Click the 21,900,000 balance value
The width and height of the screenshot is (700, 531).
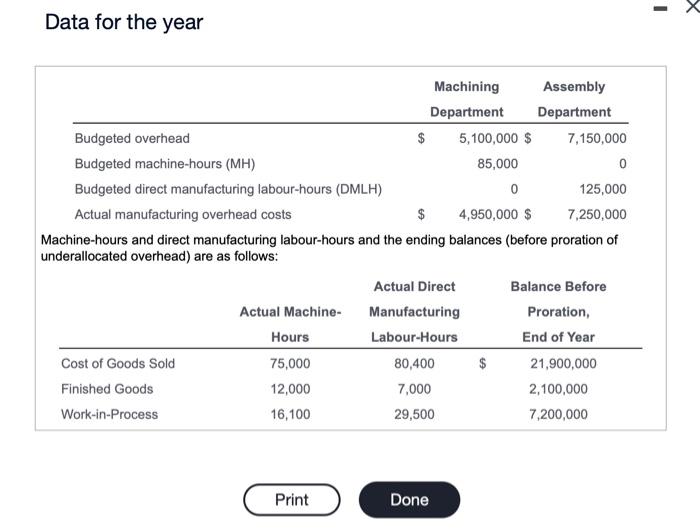click(563, 363)
